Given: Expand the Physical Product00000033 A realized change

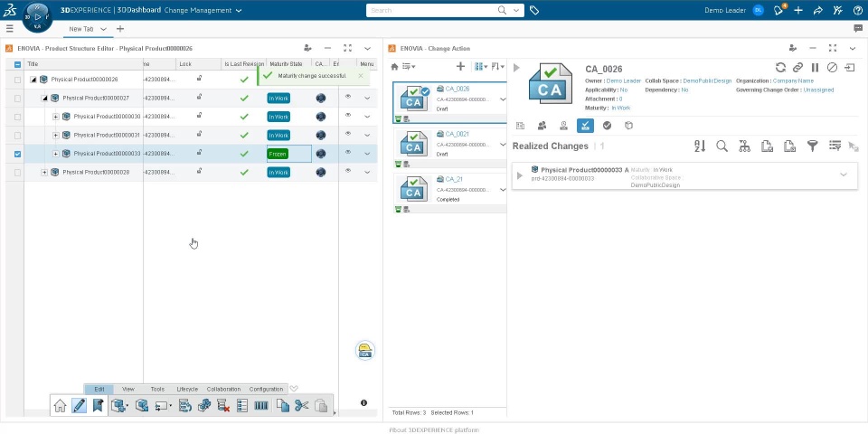Looking at the screenshot, I should tap(519, 175).
